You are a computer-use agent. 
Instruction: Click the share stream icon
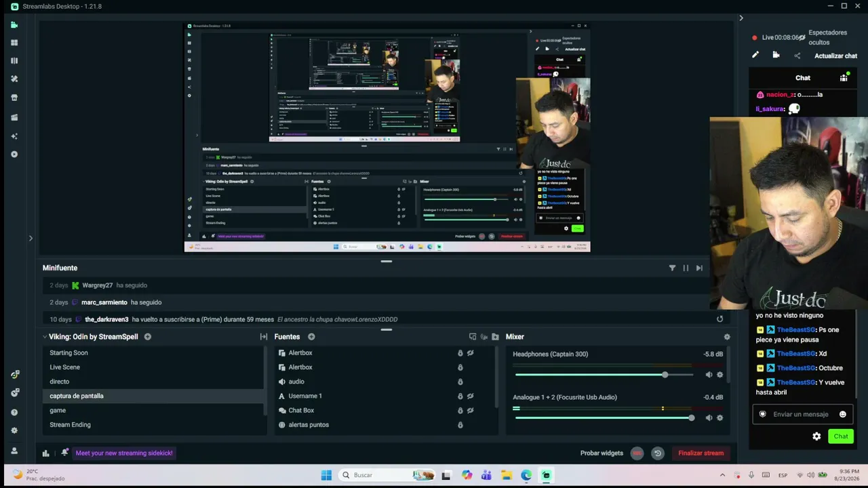[797, 56]
